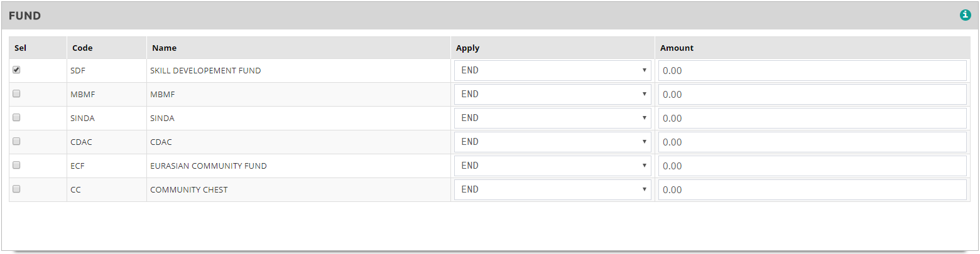This screenshot has width=980, height=254.
Task: Expand the MBMF Apply dropdown
Action: click(552, 95)
